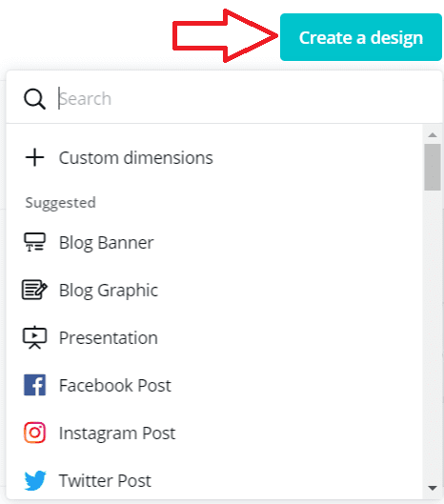The image size is (444, 504).
Task: Choose Blog Banner text from suggestions
Action: pyautogui.click(x=106, y=243)
